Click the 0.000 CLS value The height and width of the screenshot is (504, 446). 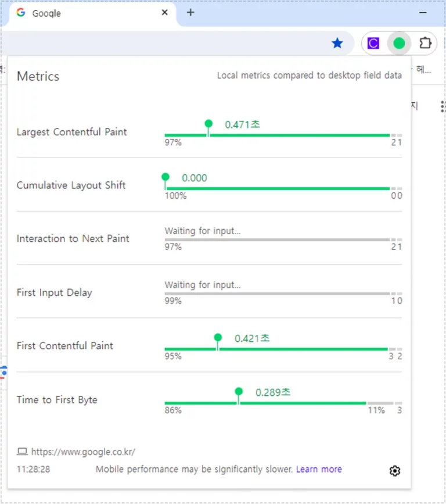tap(195, 178)
